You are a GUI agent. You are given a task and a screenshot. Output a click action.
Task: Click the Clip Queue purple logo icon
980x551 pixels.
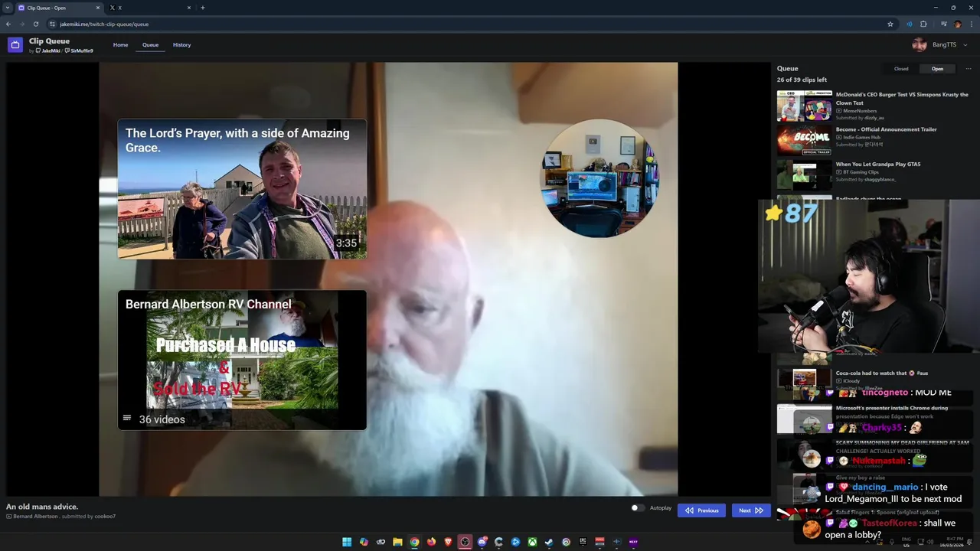(15, 44)
